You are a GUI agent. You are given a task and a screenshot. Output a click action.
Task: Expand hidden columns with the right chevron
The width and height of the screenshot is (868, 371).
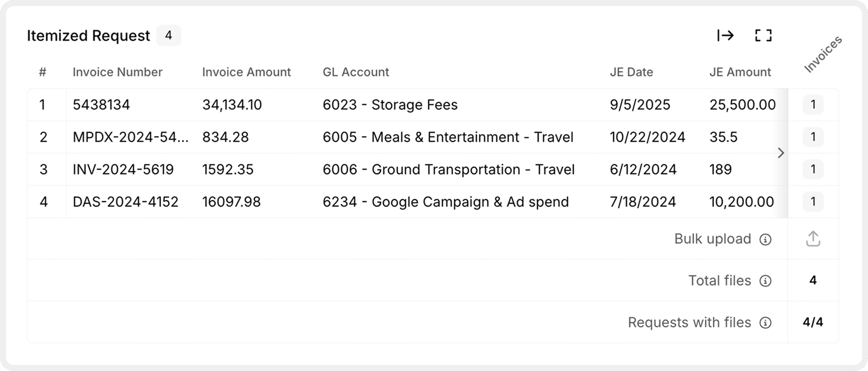click(x=781, y=153)
